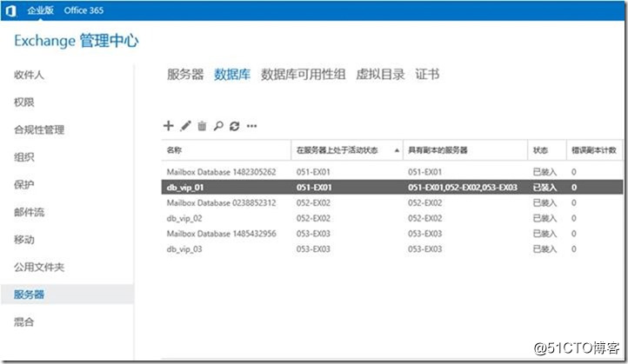Open search with magnifier icon
The image size is (628, 364).
click(218, 126)
